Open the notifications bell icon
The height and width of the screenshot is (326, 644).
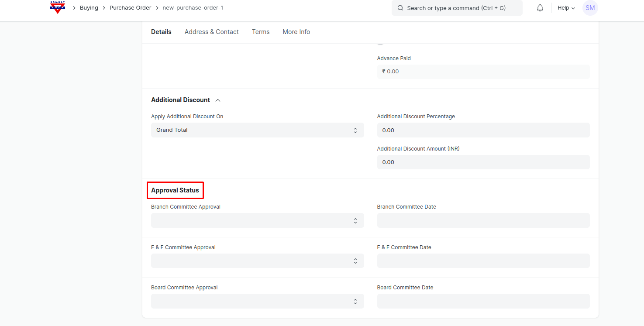(540, 8)
